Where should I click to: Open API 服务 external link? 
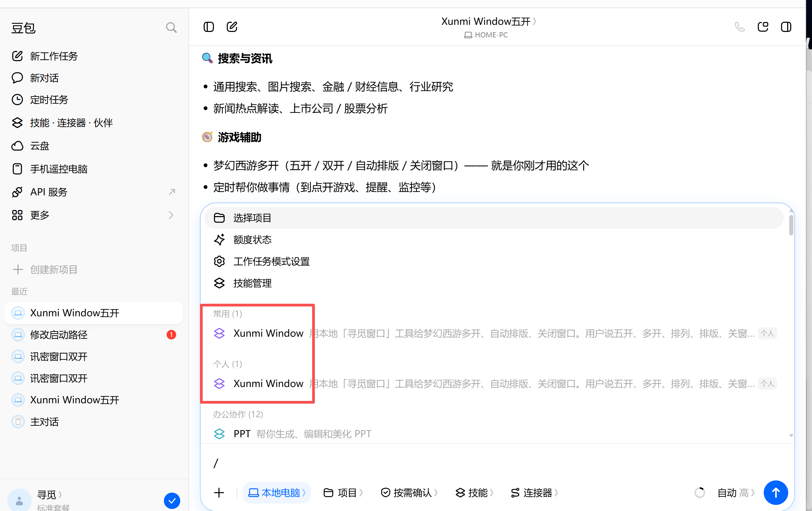94,192
